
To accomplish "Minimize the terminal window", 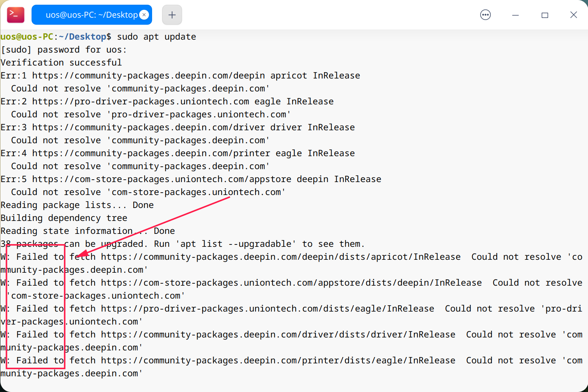I will tap(515, 15).
